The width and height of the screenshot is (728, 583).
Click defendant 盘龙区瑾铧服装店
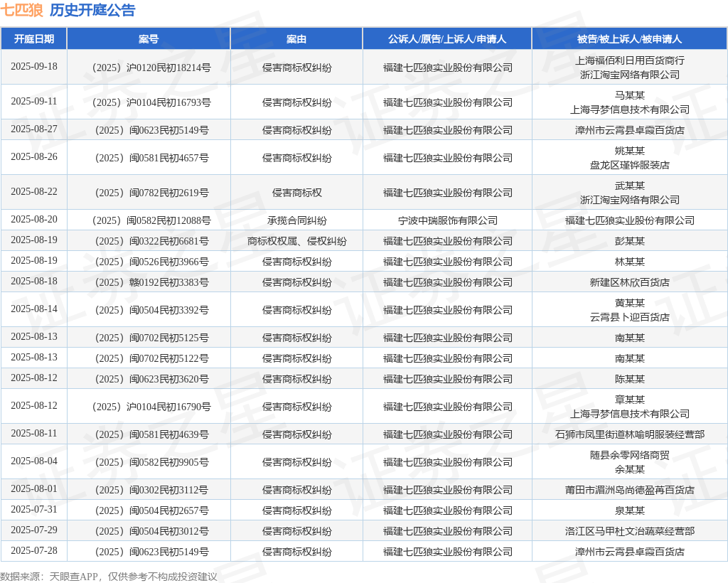[x=630, y=165]
